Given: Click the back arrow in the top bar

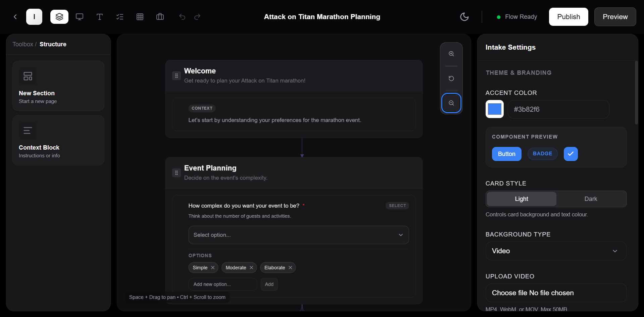Looking at the screenshot, I should tap(15, 17).
